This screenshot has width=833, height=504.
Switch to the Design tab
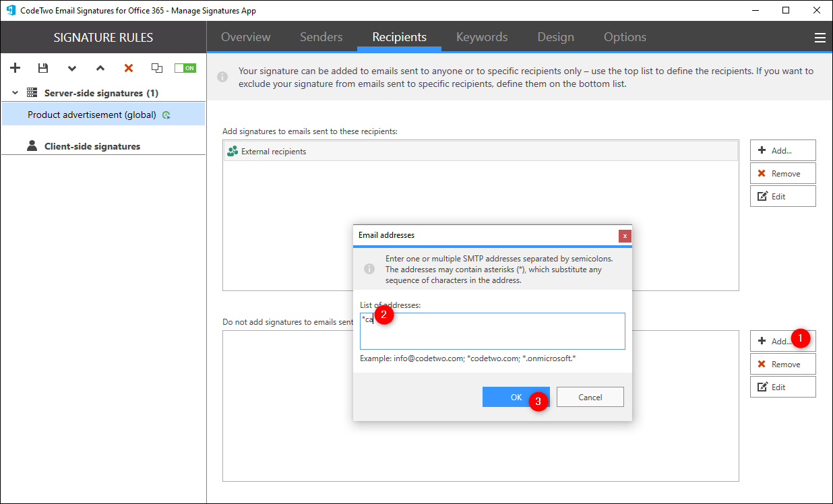pyautogui.click(x=555, y=37)
